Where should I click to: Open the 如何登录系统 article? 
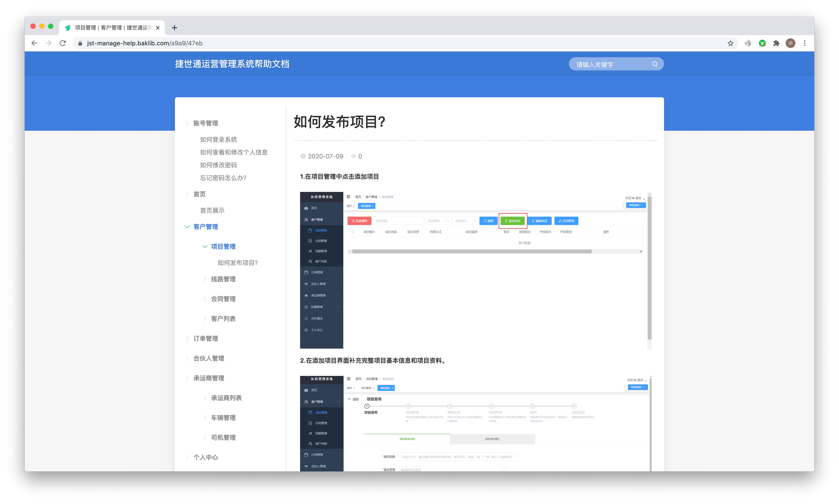pyautogui.click(x=218, y=140)
